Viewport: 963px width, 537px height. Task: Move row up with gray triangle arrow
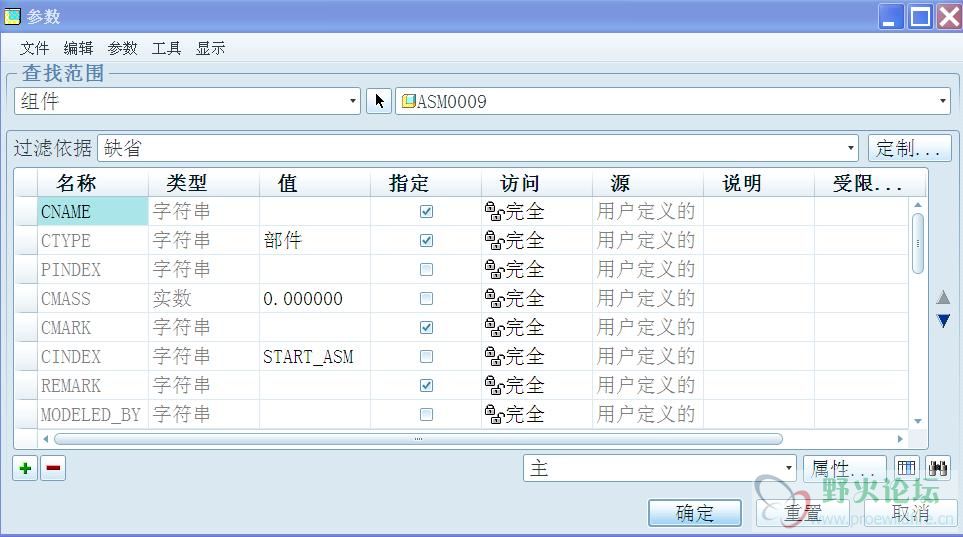(x=943, y=298)
